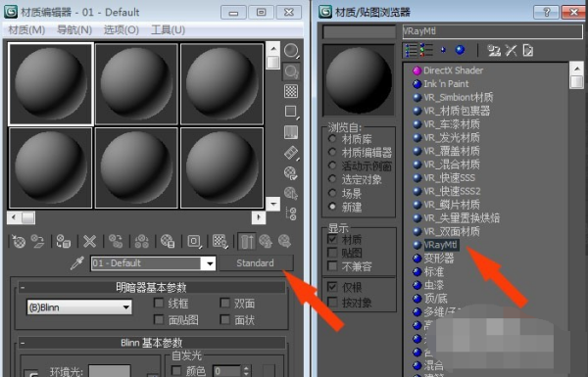Viewport: 588px width, 377px height.
Task: Click Delete from Library icon in browser
Action: (511, 50)
